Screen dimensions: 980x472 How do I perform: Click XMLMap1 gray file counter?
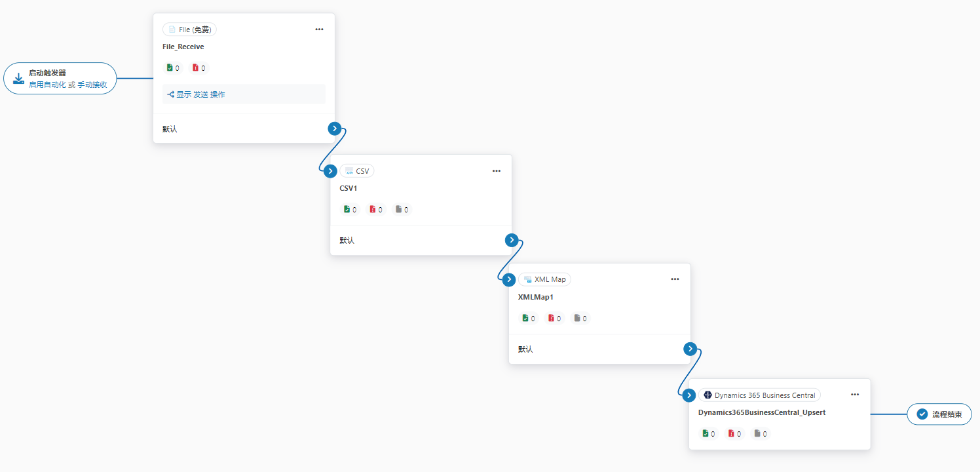[x=580, y=319]
